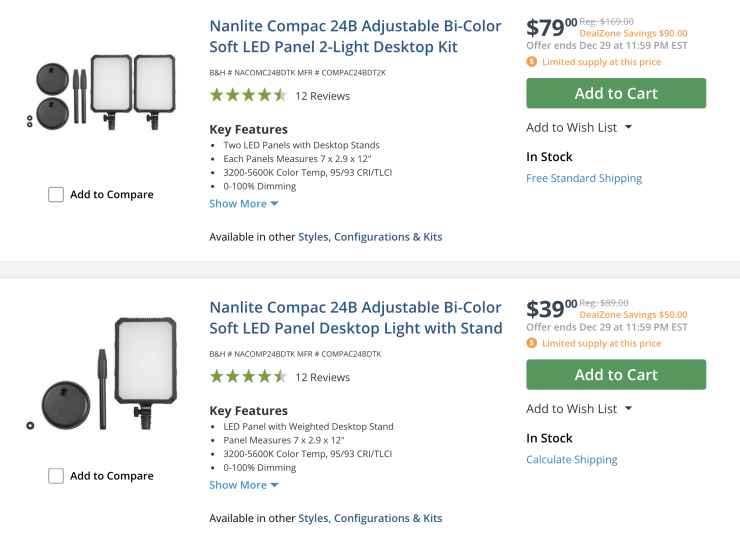Viewport: 740px width, 536px height.
Task: Click star rating of Desktop Light with Stand
Action: click(248, 377)
